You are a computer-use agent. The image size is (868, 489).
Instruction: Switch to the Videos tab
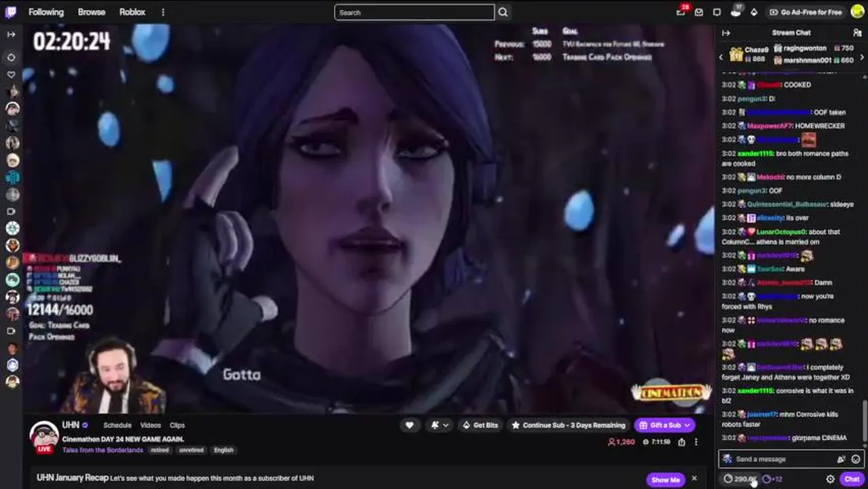click(x=150, y=425)
